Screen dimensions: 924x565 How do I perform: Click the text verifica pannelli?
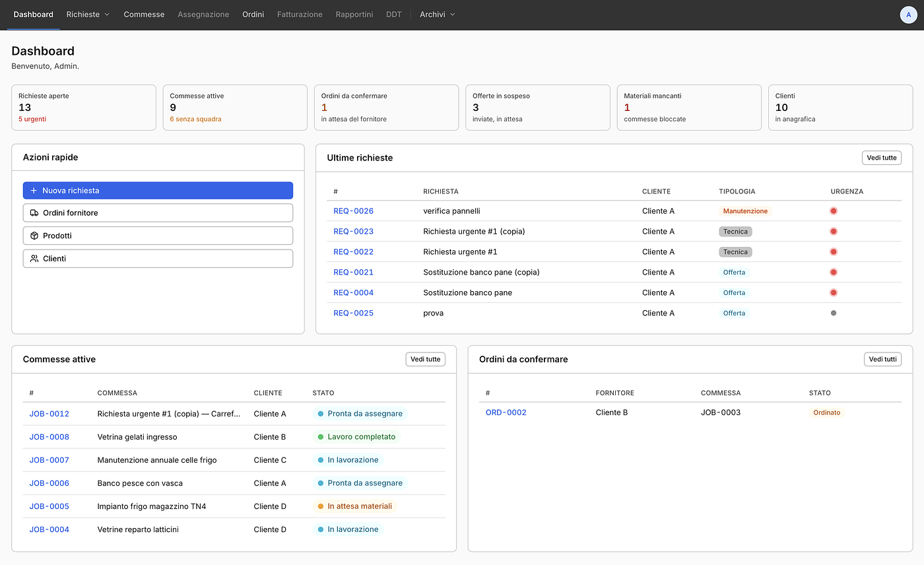pyautogui.click(x=451, y=211)
